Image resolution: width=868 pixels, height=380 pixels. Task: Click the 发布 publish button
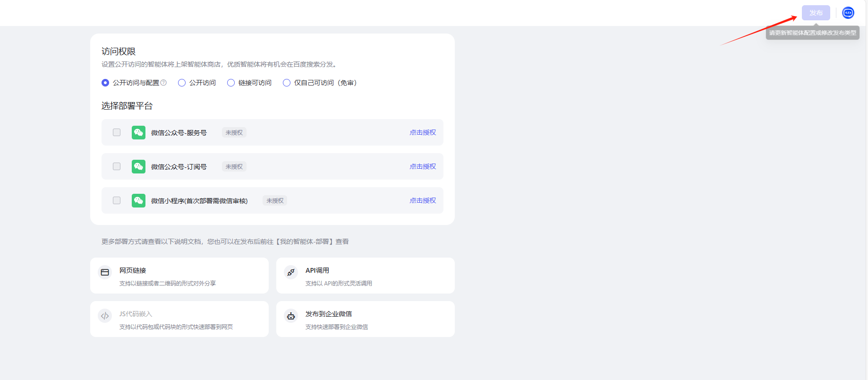[816, 13]
